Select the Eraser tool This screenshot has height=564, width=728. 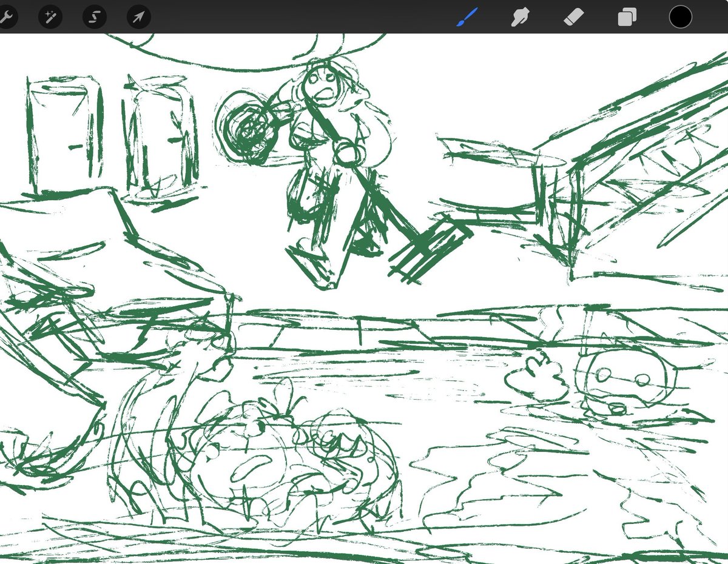click(x=573, y=17)
